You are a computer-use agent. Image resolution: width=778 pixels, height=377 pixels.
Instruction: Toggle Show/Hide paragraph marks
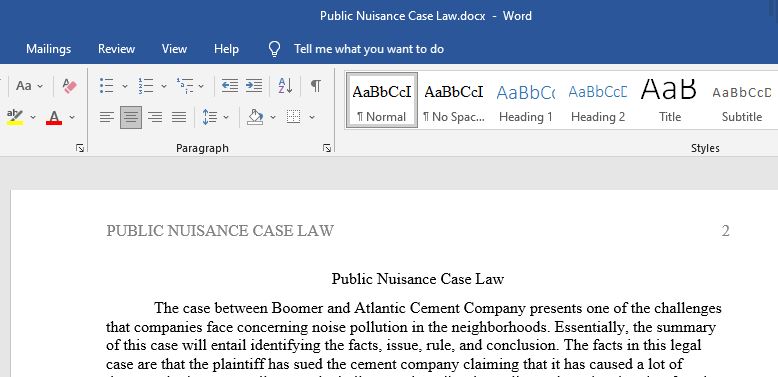[316, 86]
